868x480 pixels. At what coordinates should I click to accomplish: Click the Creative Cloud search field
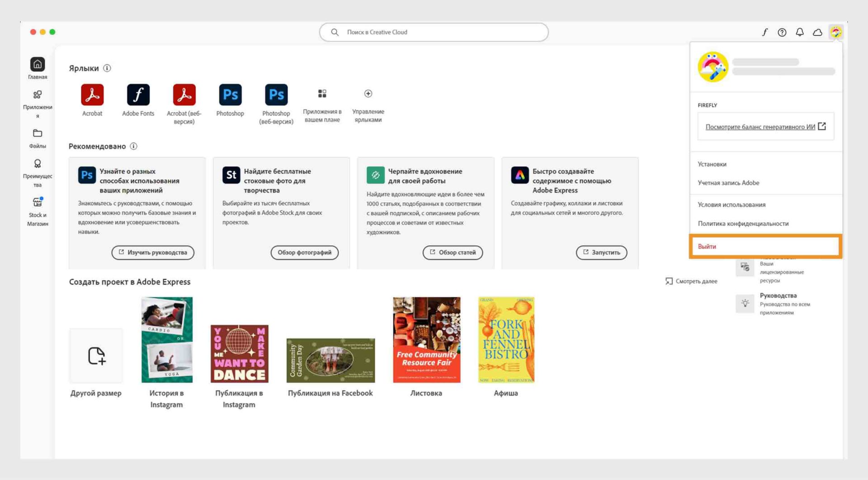tap(434, 32)
